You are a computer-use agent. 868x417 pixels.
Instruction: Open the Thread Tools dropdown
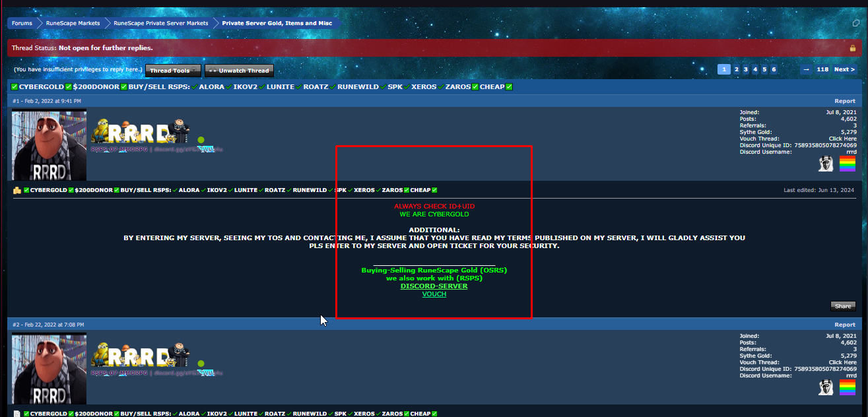173,71
